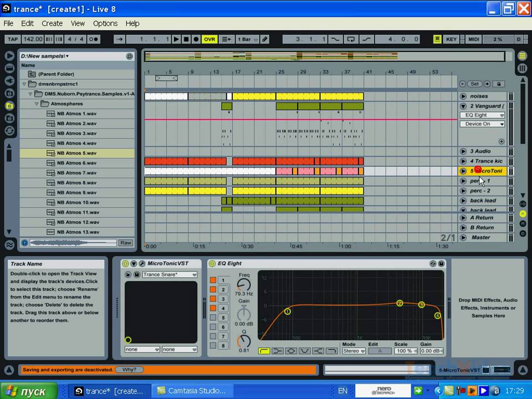This screenshot has width=532, height=399.
Task: Open the Edit menu
Action: [x=28, y=23]
